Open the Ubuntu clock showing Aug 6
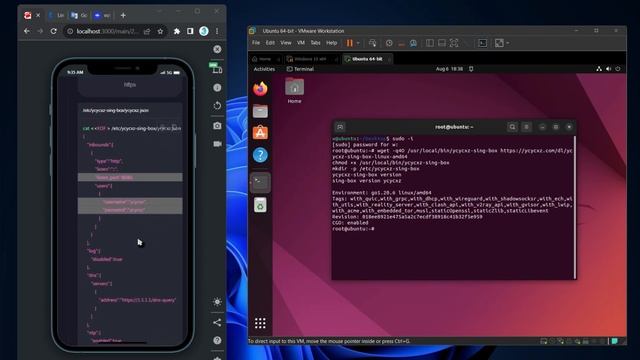640x360 pixels. (449, 69)
